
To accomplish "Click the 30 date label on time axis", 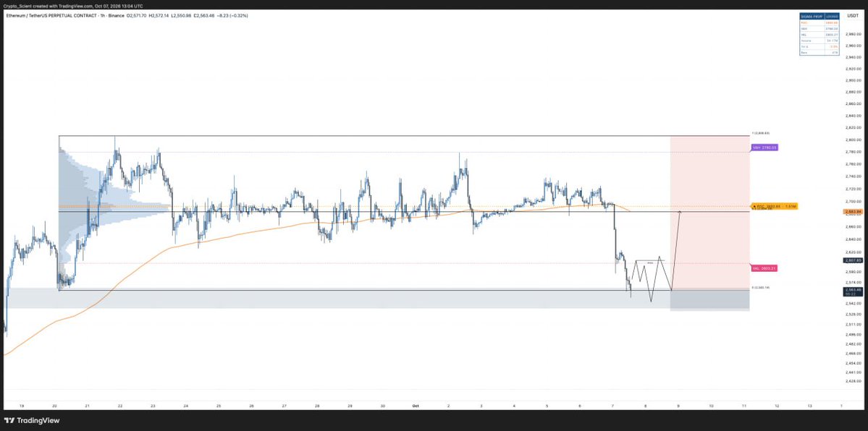I will click(382, 406).
